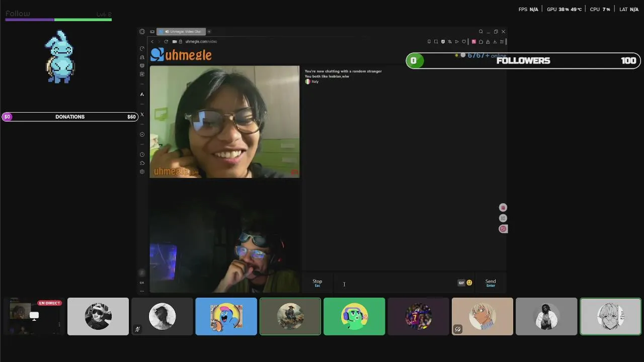Click the profile/account icon in toolbar
Image resolution: width=644 pixels, height=362 pixels.
point(488,42)
